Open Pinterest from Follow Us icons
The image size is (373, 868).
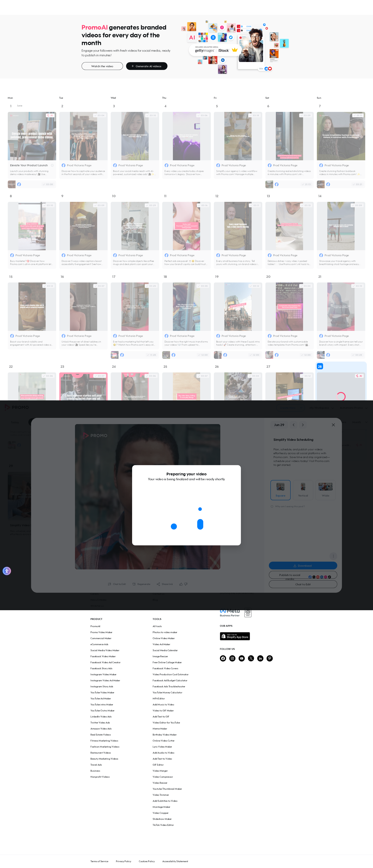(x=270, y=658)
